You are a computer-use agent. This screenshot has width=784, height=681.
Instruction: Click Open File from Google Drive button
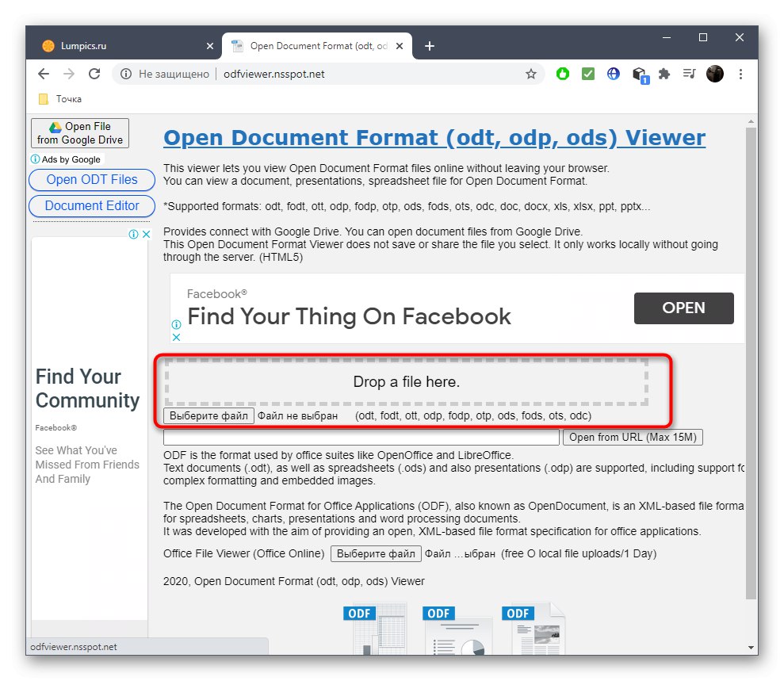tap(80, 133)
